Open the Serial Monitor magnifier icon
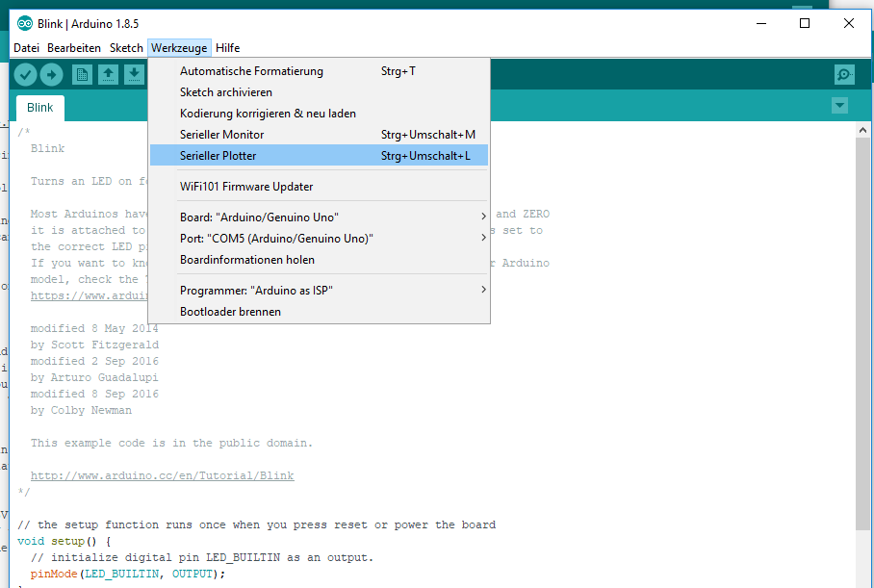 [844, 75]
